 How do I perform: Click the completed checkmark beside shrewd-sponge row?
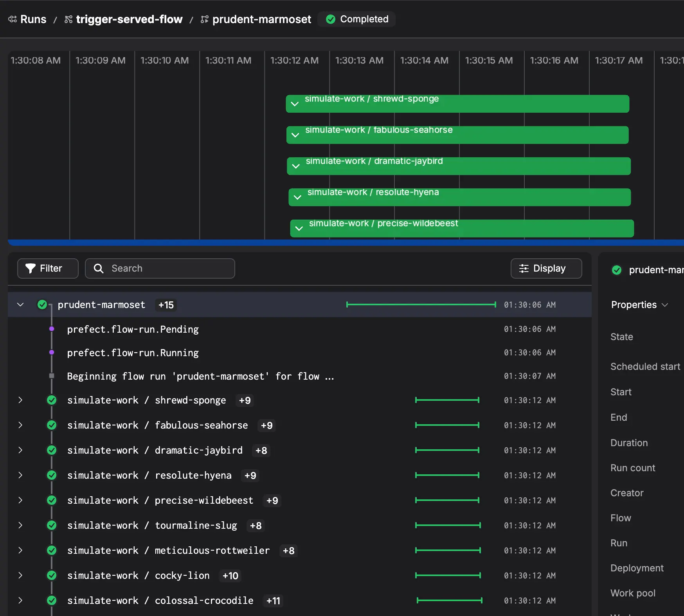coord(51,400)
